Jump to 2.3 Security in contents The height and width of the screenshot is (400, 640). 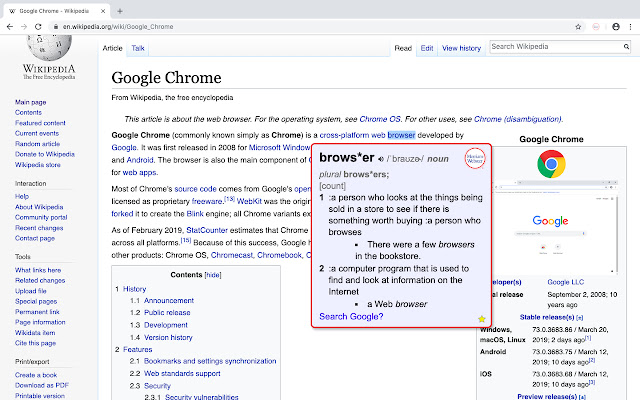tap(157, 386)
